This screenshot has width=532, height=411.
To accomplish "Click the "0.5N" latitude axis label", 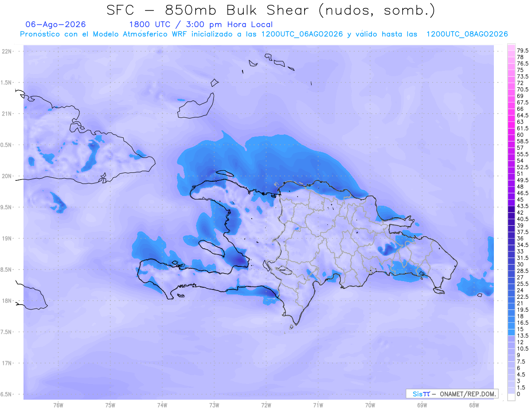I will (x=7, y=145).
